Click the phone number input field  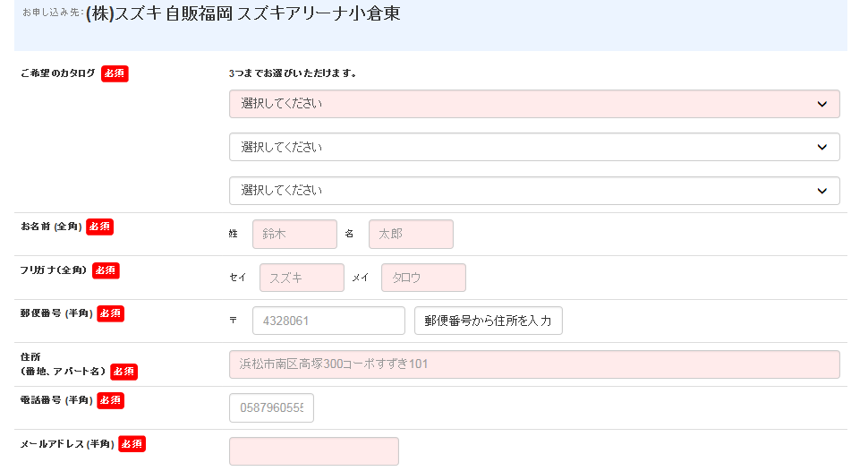pyautogui.click(x=271, y=408)
